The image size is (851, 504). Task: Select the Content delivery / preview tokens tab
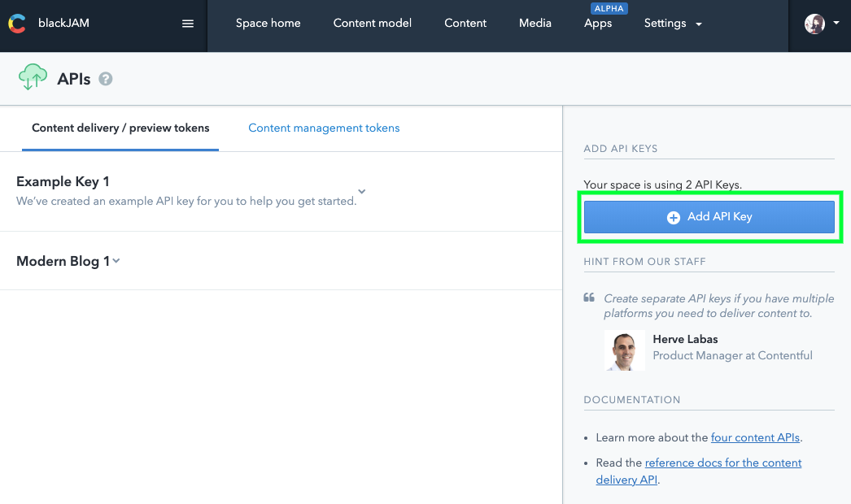point(120,128)
